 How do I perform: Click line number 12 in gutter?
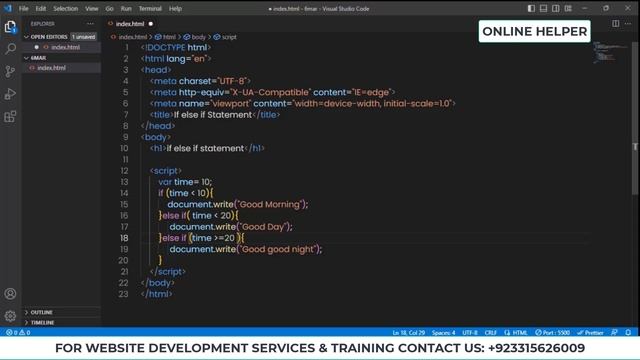point(124,171)
